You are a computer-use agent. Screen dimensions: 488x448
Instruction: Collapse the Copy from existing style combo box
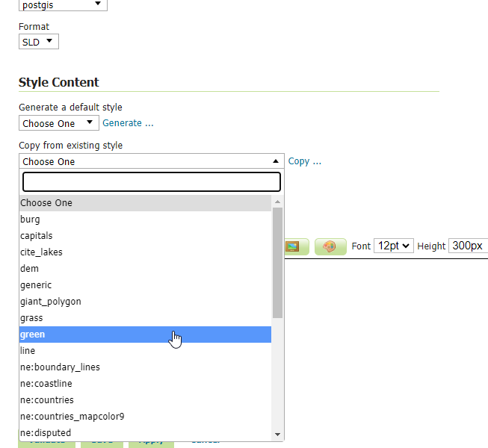[x=151, y=161]
